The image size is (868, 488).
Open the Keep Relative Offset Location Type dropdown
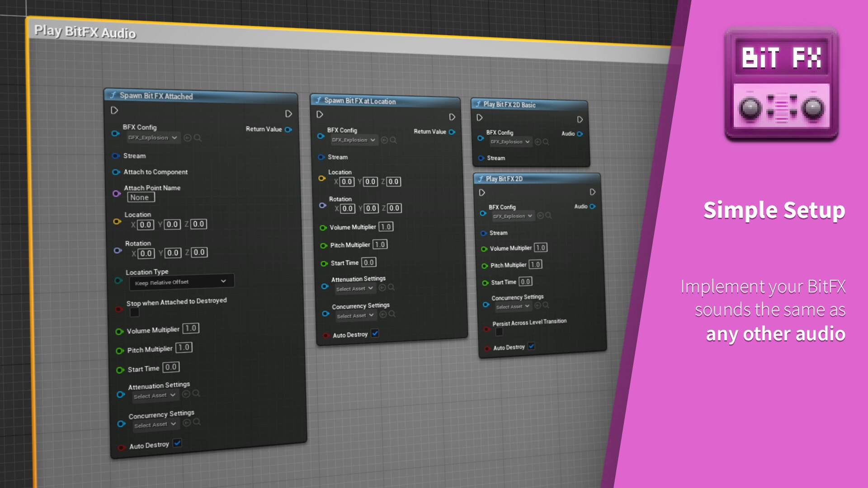tap(181, 282)
